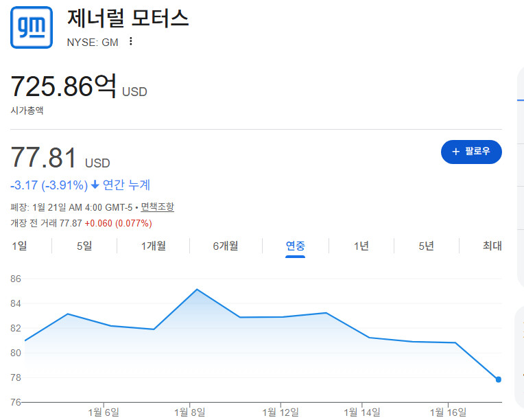
Task: Click the 80 y-axis label
Action: click(16, 353)
